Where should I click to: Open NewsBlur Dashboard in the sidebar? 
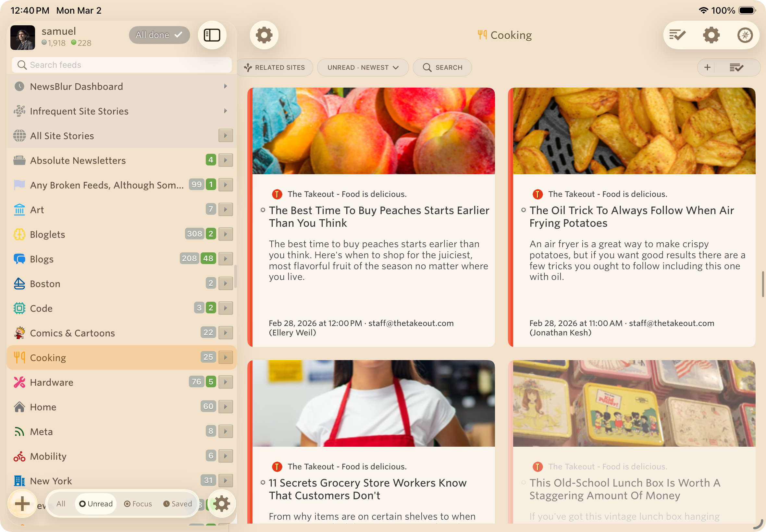(x=76, y=87)
